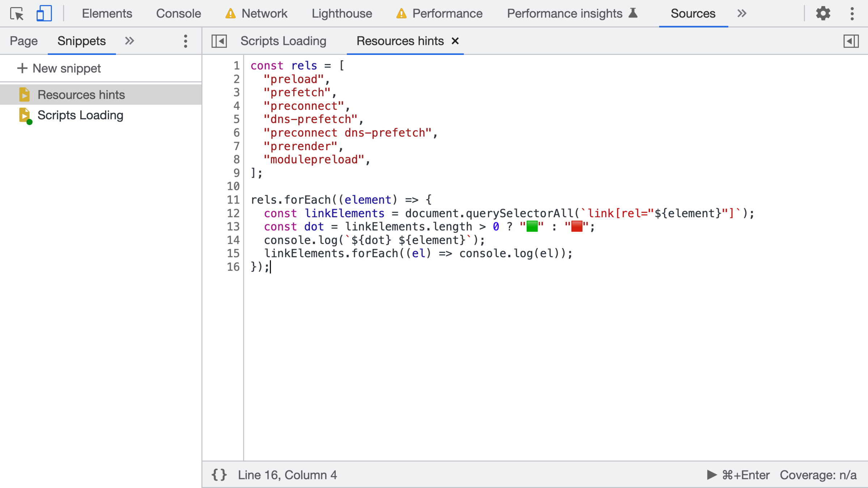Image resolution: width=868 pixels, height=488 pixels.
Task: Switch to the Page navigator tab
Action: click(24, 41)
